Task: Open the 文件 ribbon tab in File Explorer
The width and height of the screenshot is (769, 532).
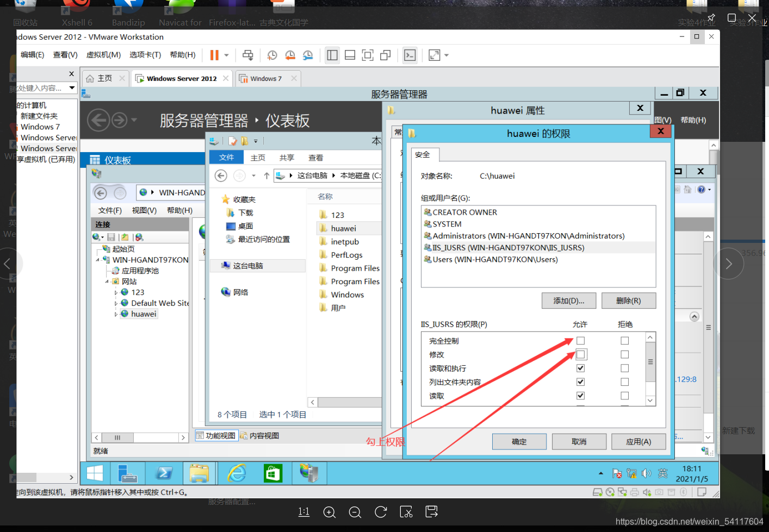Action: click(x=226, y=158)
